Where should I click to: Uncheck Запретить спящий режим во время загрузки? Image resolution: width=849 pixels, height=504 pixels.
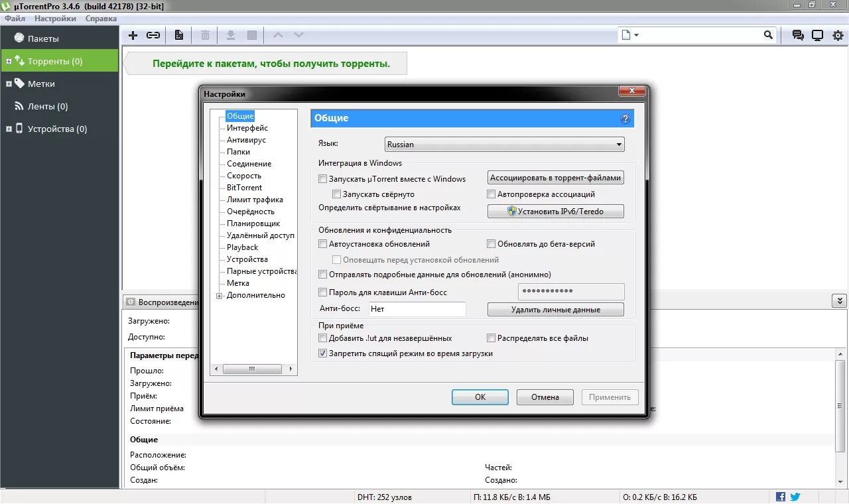tap(323, 354)
